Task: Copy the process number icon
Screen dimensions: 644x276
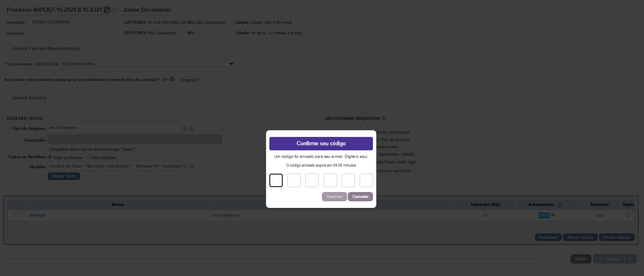Action: [107, 10]
